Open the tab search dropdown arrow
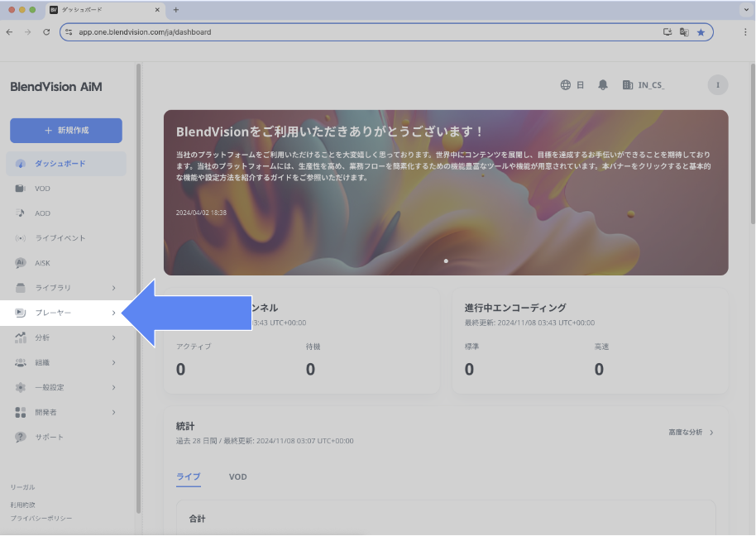 (747, 10)
